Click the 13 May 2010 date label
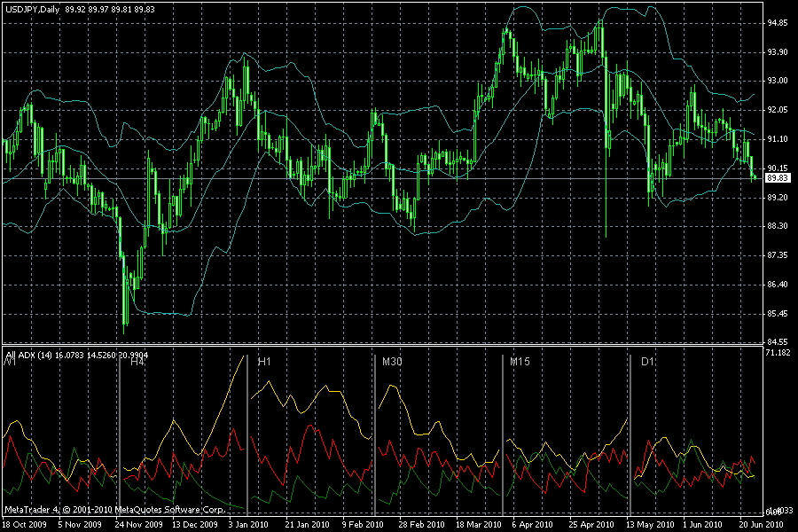The image size is (798, 532). click(650, 524)
